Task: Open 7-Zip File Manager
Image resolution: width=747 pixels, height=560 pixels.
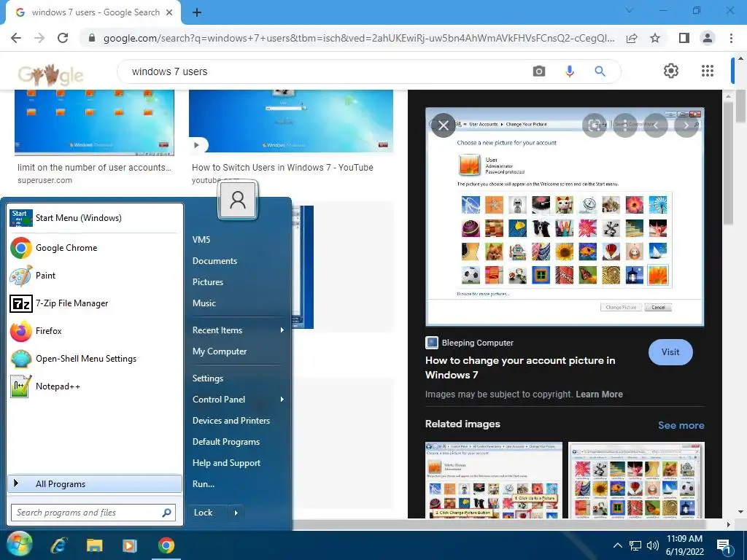Action: tap(95, 303)
